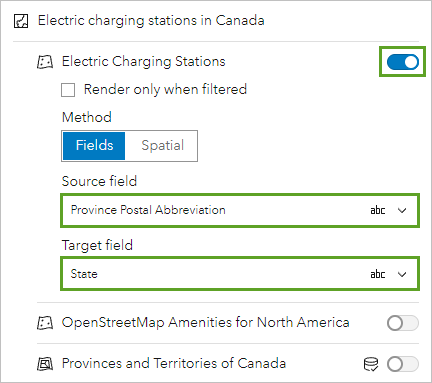Click the Provinces and Territories of Canada label

[x=174, y=364]
